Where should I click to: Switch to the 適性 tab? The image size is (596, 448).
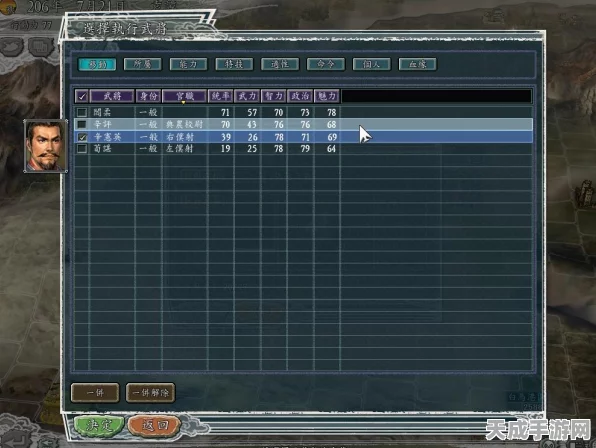(x=280, y=64)
